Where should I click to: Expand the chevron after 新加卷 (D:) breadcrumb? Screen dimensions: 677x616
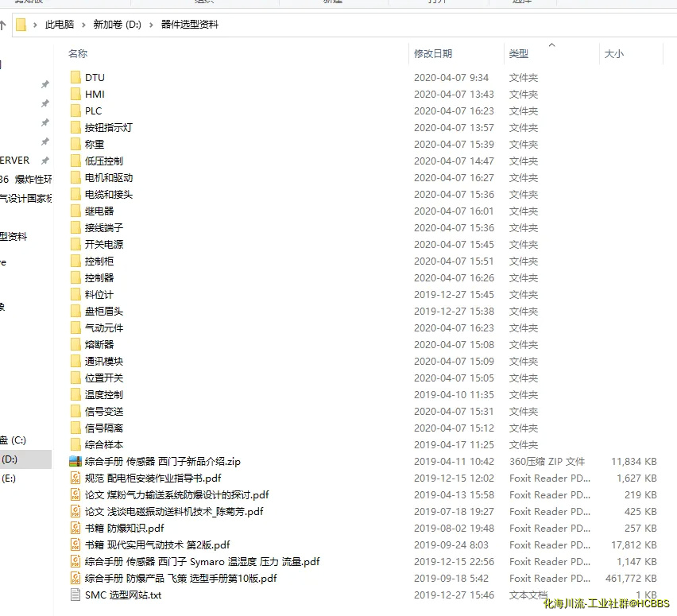pos(151,25)
